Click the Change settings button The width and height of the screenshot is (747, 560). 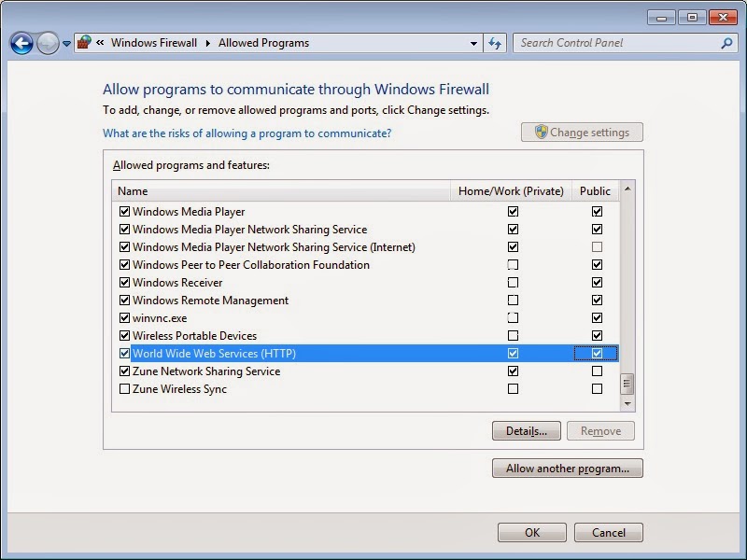coord(582,133)
